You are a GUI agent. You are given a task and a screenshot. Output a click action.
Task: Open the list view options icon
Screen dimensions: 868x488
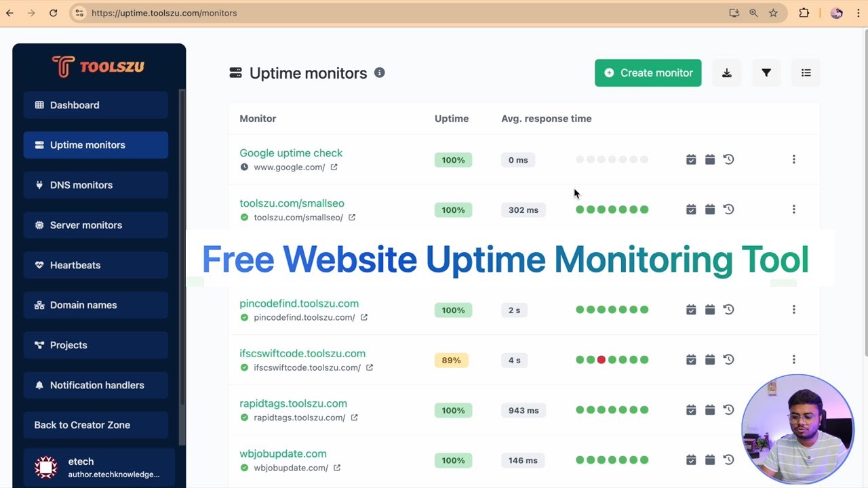coord(806,73)
